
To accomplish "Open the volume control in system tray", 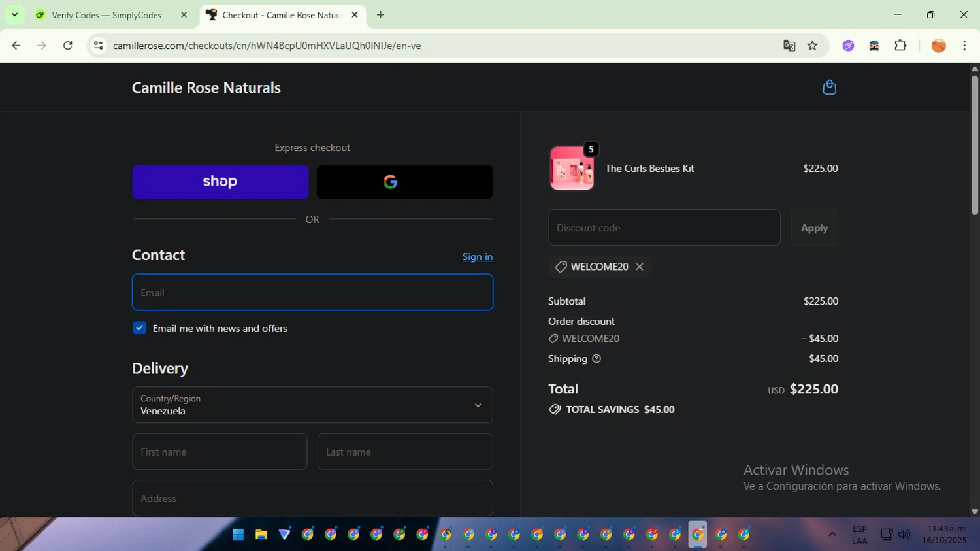I will [x=904, y=535].
